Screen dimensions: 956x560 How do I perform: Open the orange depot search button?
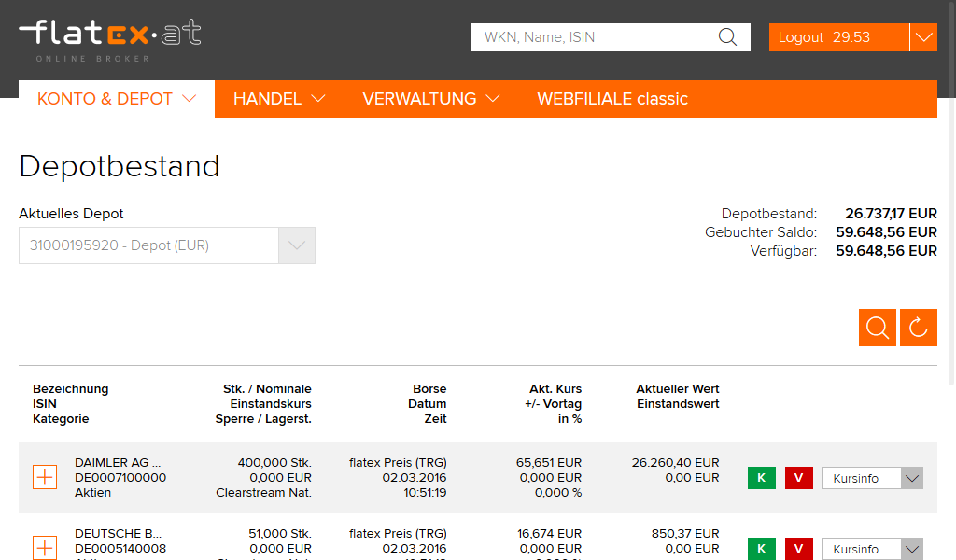pos(878,328)
